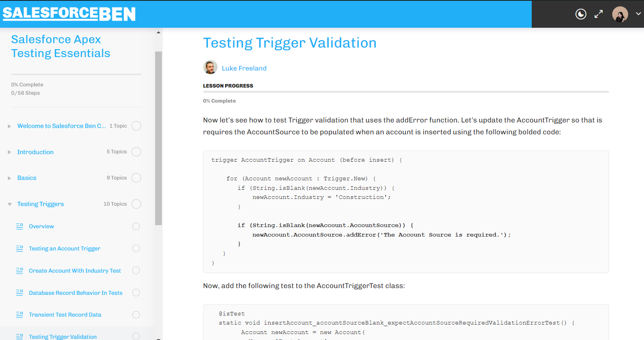
Task: Click icon beside Database Record Behavior In Tests
Action: (19, 293)
